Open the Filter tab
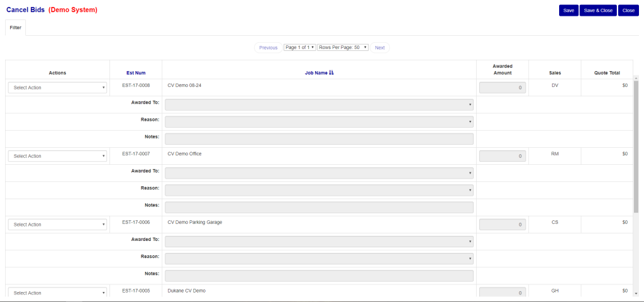The height and width of the screenshot is (302, 644). (16, 28)
